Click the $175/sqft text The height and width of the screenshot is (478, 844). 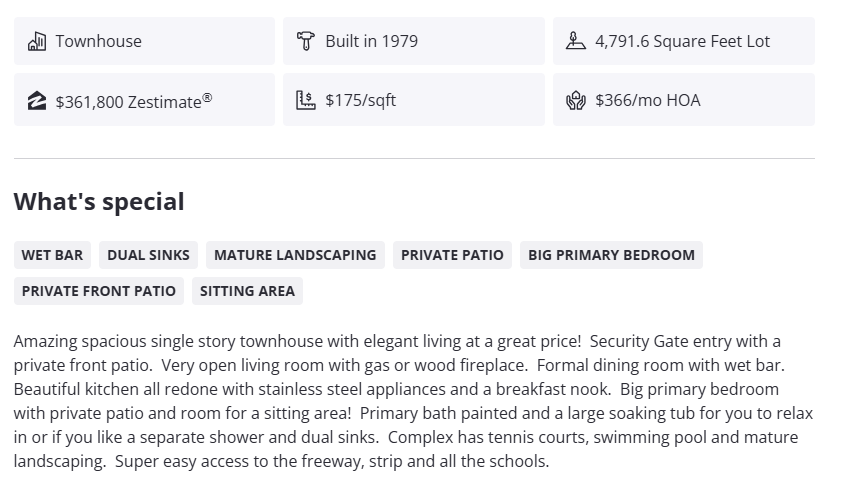tap(360, 100)
